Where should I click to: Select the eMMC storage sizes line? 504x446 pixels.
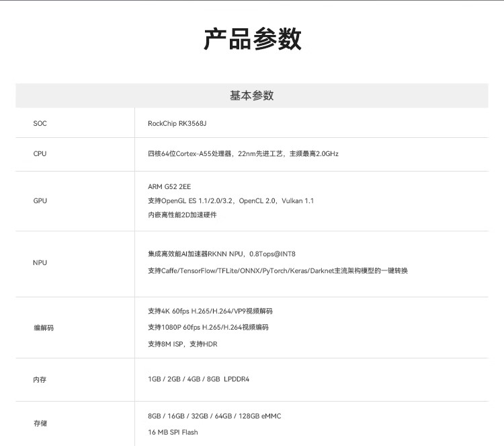coord(214,416)
